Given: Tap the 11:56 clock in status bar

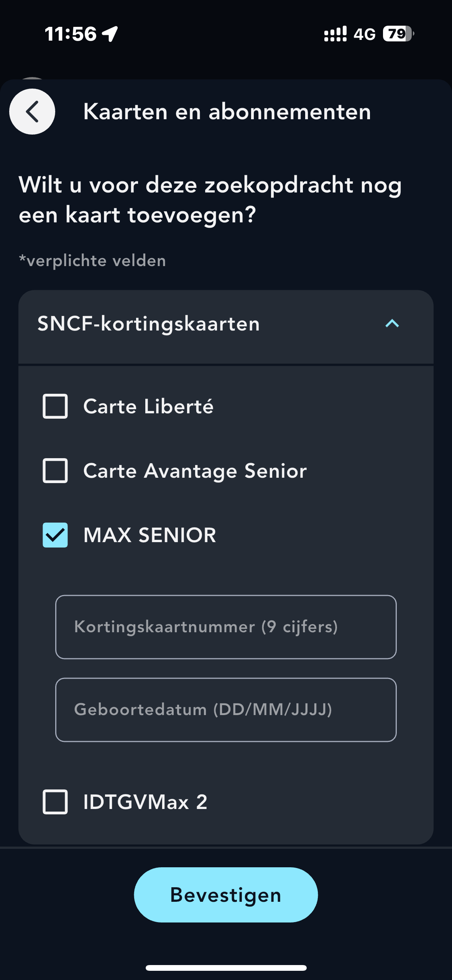Looking at the screenshot, I should point(71,34).
